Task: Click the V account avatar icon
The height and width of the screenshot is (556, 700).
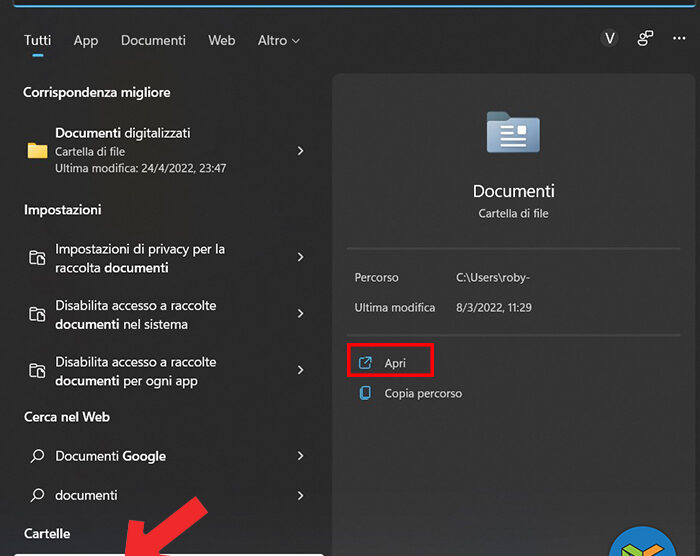Action: (609, 38)
